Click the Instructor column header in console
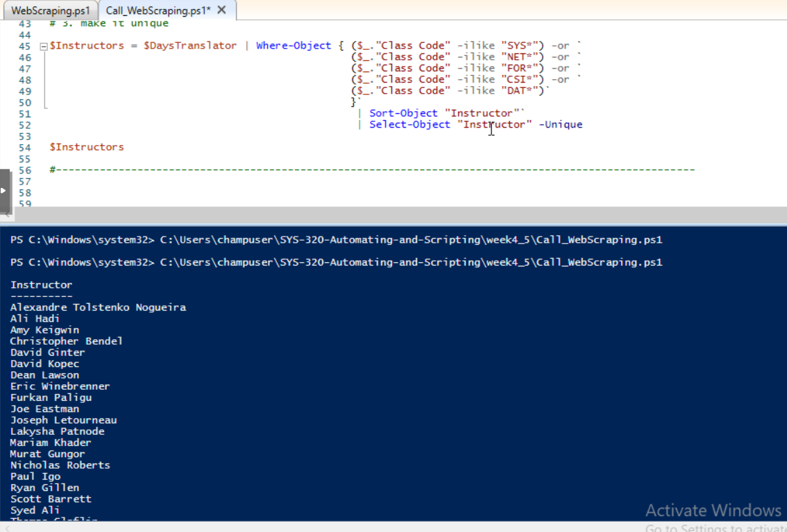787x532 pixels. pos(41,285)
